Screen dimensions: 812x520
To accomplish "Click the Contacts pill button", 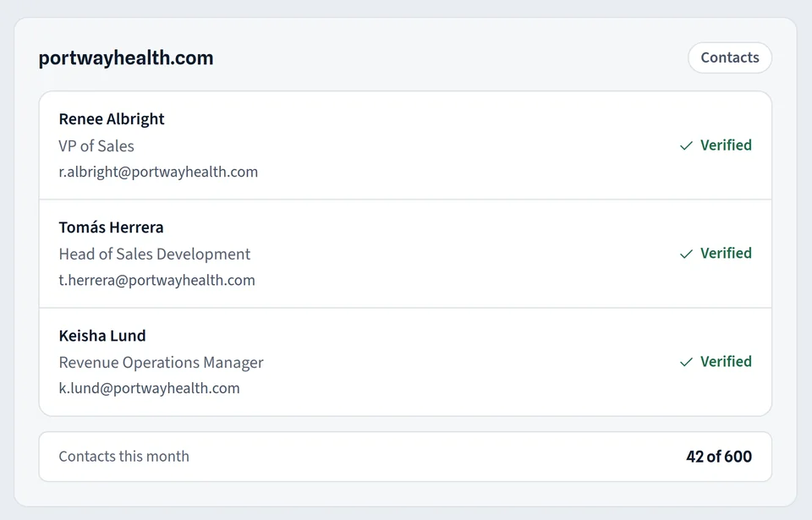I will [x=730, y=57].
